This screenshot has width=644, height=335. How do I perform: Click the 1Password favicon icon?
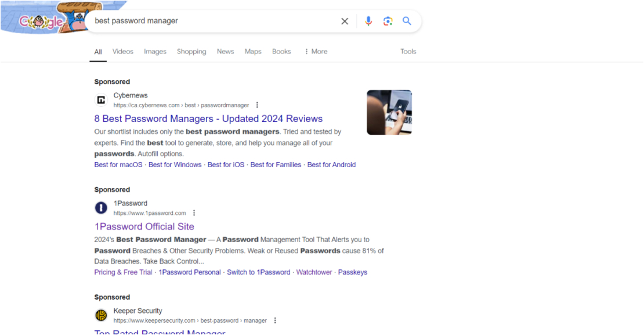101,208
